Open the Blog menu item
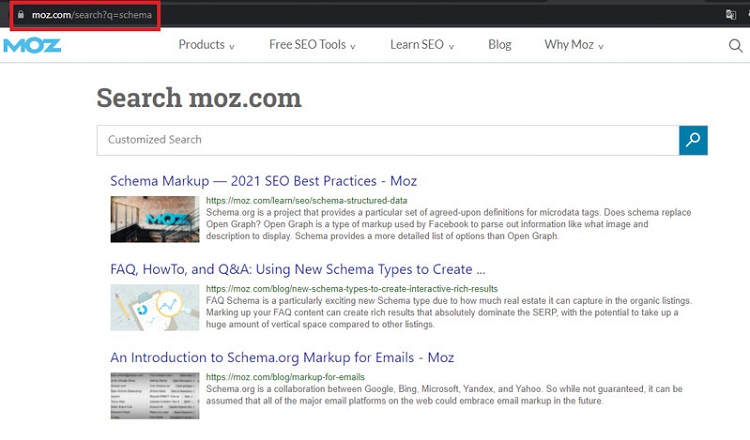The width and height of the screenshot is (750, 440). (x=500, y=45)
